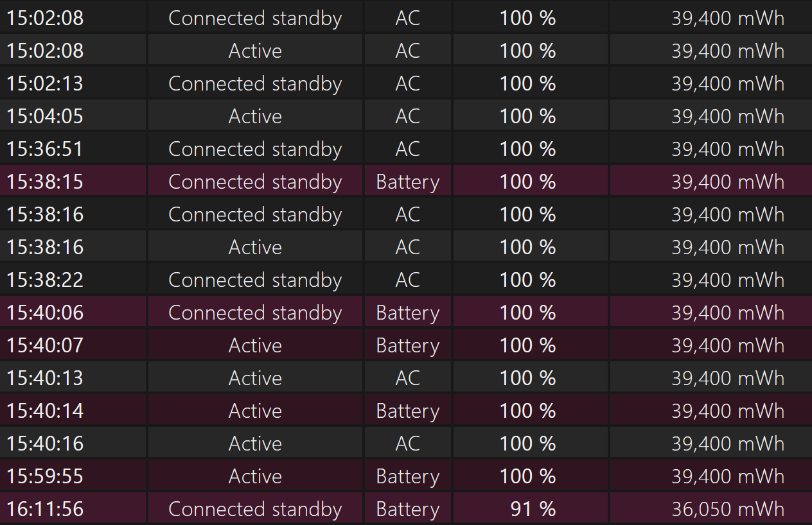Select AC source in 15:40:13 row

pos(408,378)
